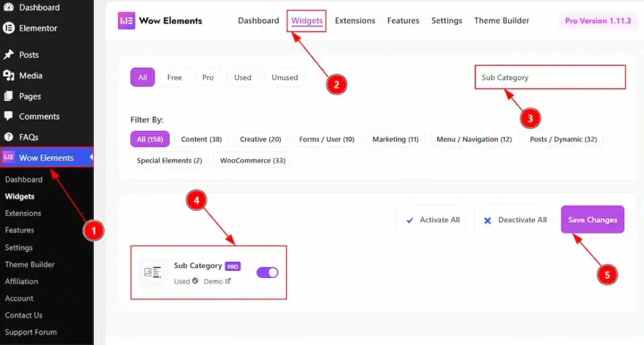This screenshot has height=345, width=644.
Task: Click the FAQs question mark icon
Action: pyautogui.click(x=9, y=137)
